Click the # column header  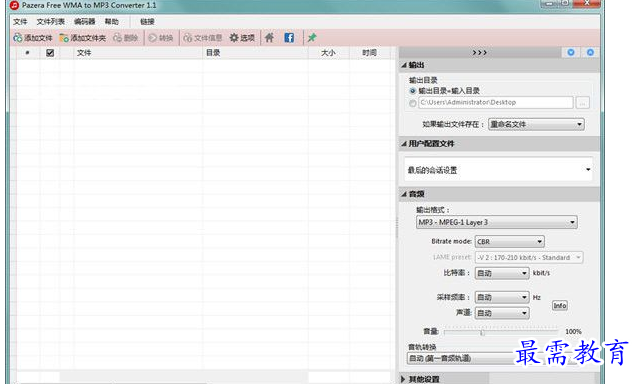28,53
